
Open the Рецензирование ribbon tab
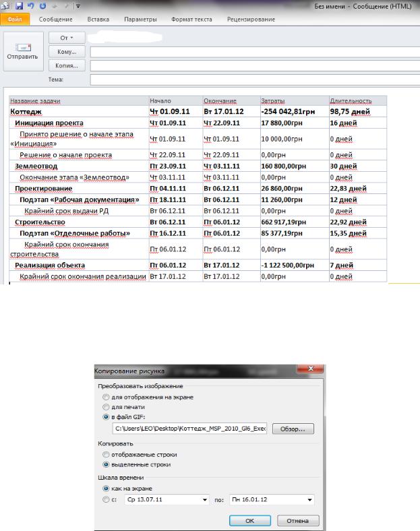click(x=251, y=20)
